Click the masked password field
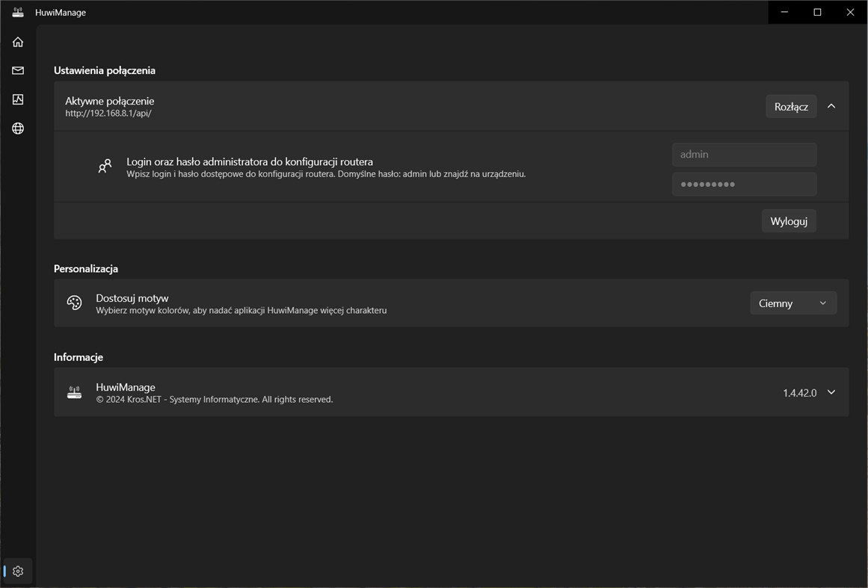 [744, 184]
